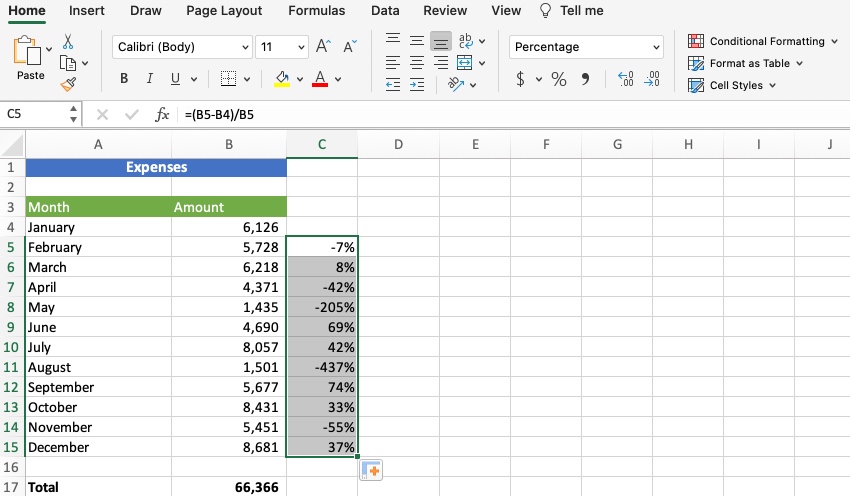Click the Paste clipboard icon

click(x=27, y=50)
